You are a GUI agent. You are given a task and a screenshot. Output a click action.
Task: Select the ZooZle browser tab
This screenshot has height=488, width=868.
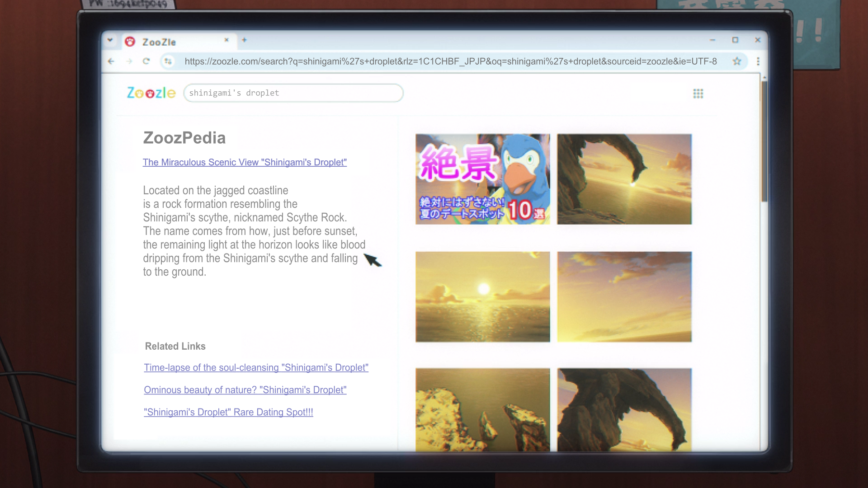click(172, 42)
